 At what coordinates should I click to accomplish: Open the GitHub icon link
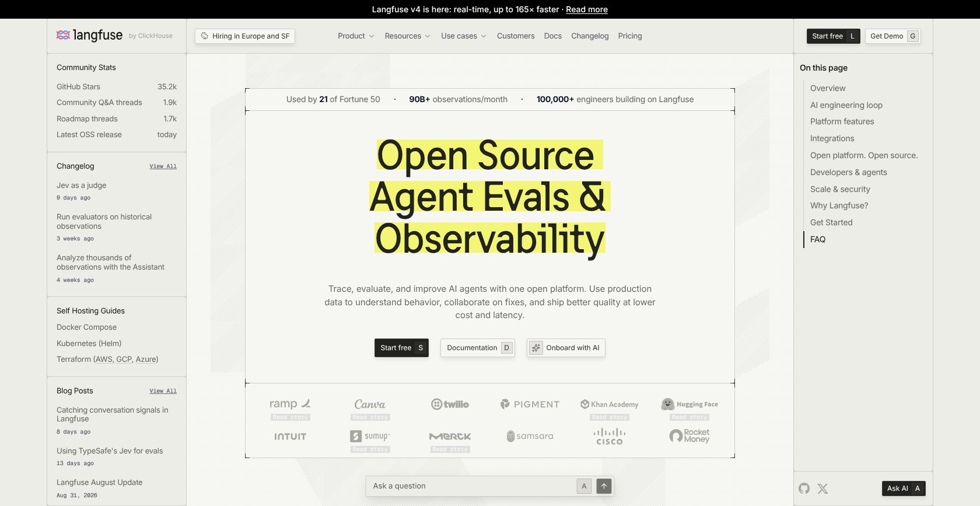click(804, 488)
